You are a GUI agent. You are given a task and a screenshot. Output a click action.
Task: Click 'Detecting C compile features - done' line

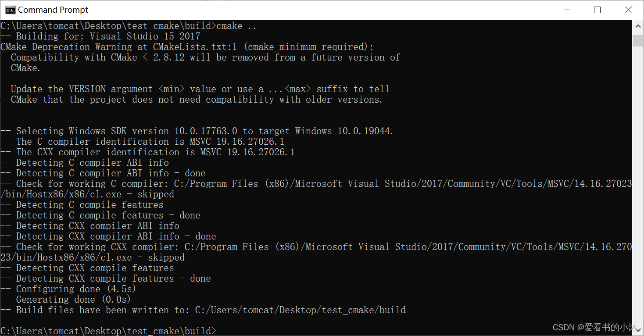[100, 215]
